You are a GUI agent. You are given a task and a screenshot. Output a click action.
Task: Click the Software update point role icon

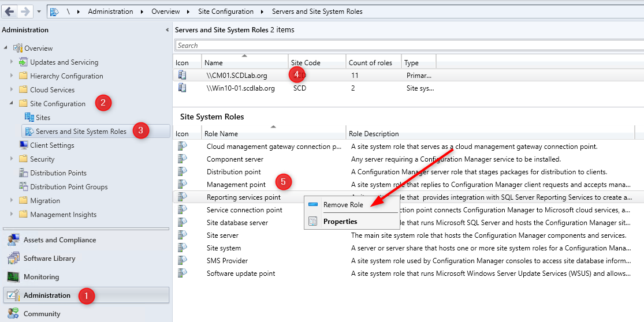183,273
